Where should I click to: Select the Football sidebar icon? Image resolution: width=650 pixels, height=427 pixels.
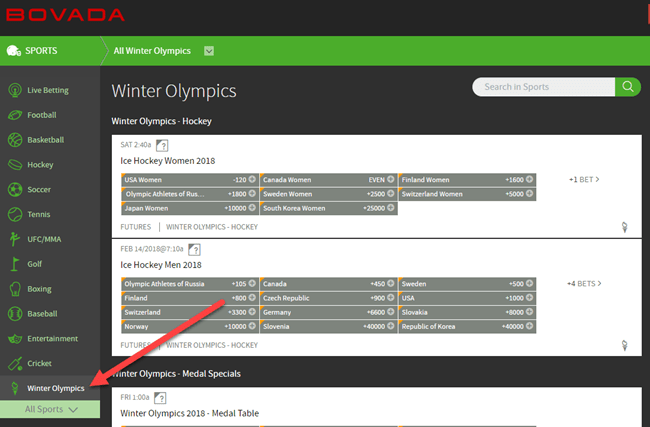tap(16, 115)
